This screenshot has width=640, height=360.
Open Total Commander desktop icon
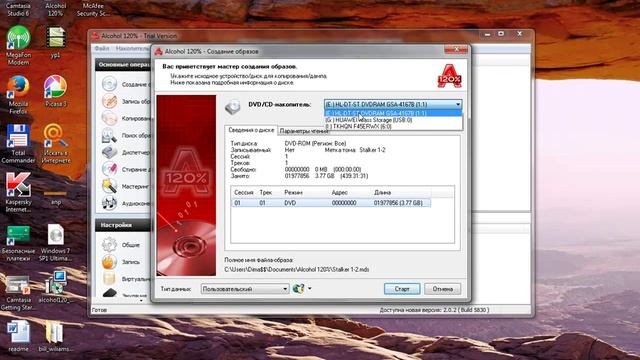[18, 144]
